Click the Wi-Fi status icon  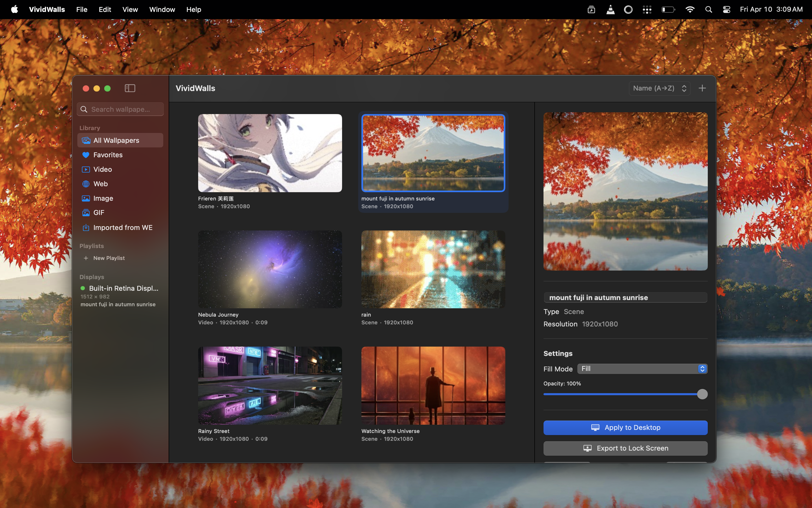[690, 9]
